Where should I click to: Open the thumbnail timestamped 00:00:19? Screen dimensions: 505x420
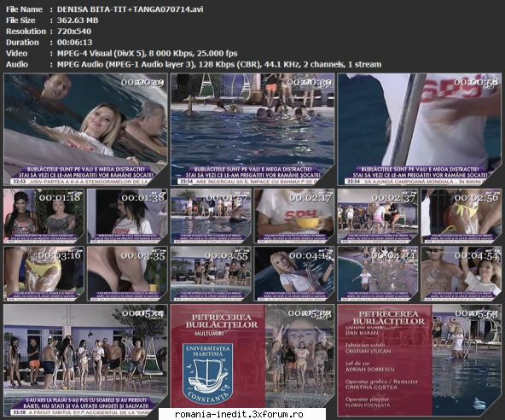click(x=85, y=130)
